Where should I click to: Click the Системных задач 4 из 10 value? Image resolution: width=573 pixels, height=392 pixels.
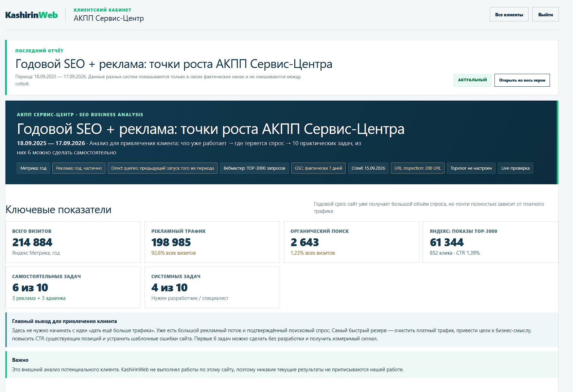point(169,288)
